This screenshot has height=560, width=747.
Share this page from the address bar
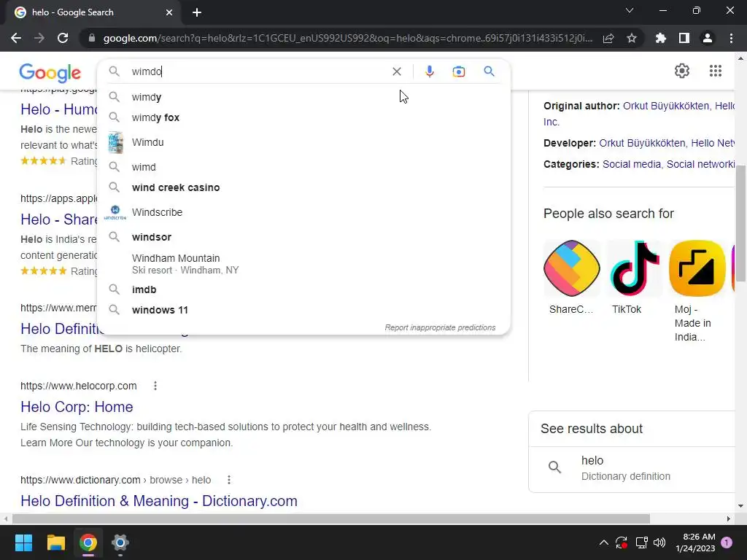608,38
